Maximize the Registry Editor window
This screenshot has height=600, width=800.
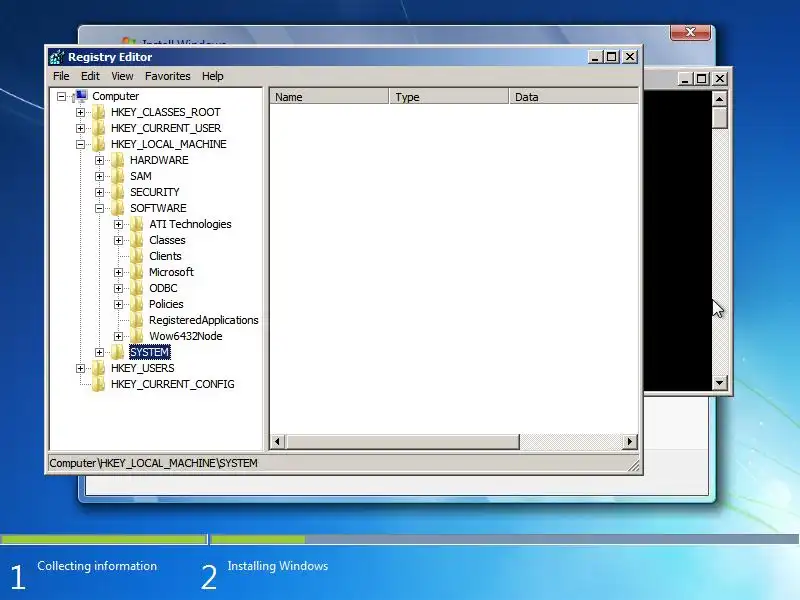click(x=612, y=57)
